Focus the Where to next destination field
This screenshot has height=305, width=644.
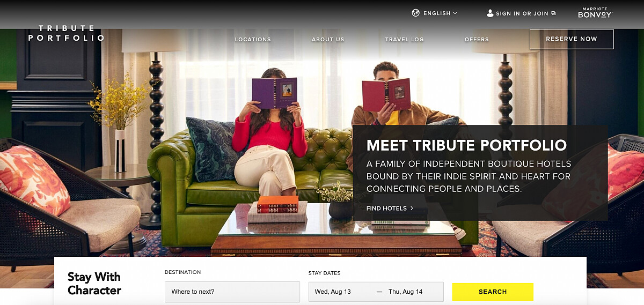232,292
